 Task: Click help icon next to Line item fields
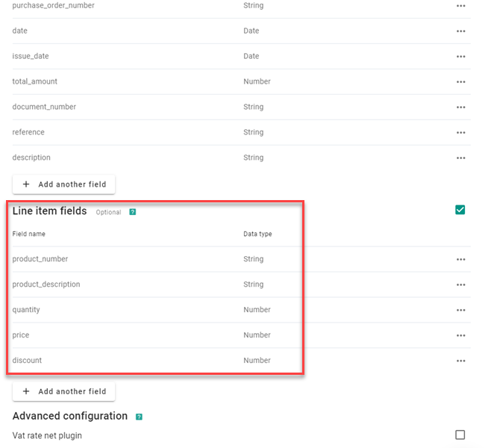pyautogui.click(x=133, y=212)
